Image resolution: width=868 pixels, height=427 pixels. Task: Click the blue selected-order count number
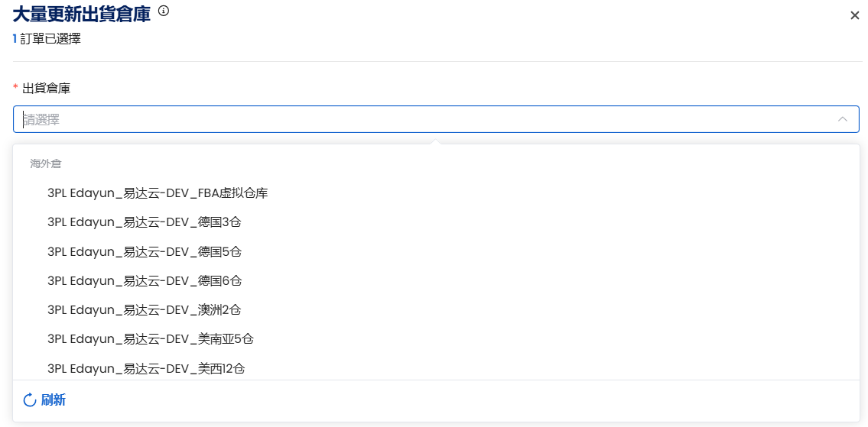[15, 39]
